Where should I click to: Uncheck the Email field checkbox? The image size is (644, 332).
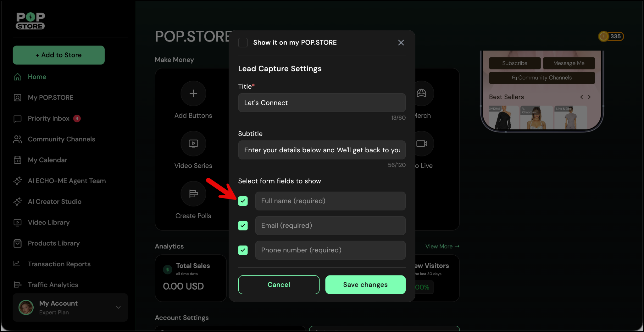243,226
